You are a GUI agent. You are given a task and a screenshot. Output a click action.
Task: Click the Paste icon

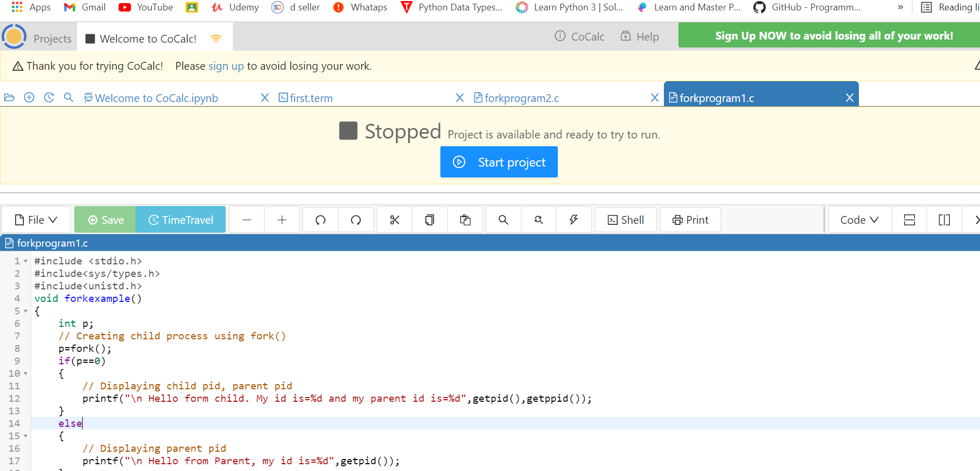click(x=465, y=220)
